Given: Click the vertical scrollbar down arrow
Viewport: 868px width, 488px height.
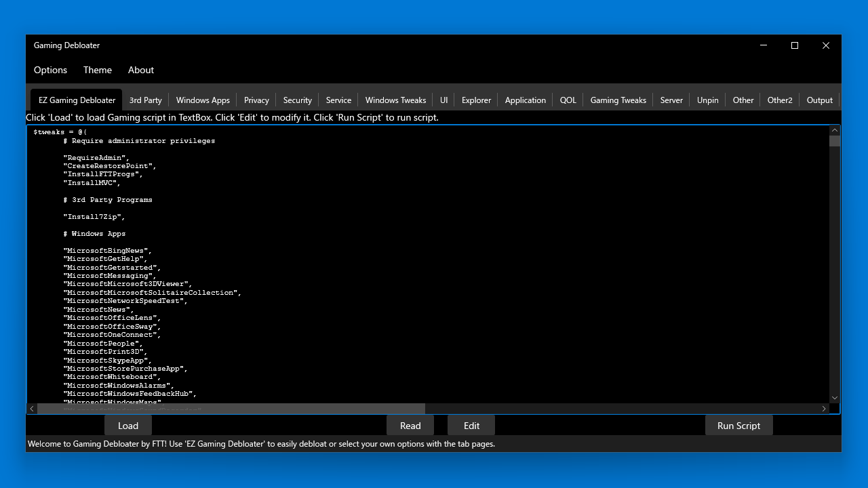Looking at the screenshot, I should click(x=835, y=398).
